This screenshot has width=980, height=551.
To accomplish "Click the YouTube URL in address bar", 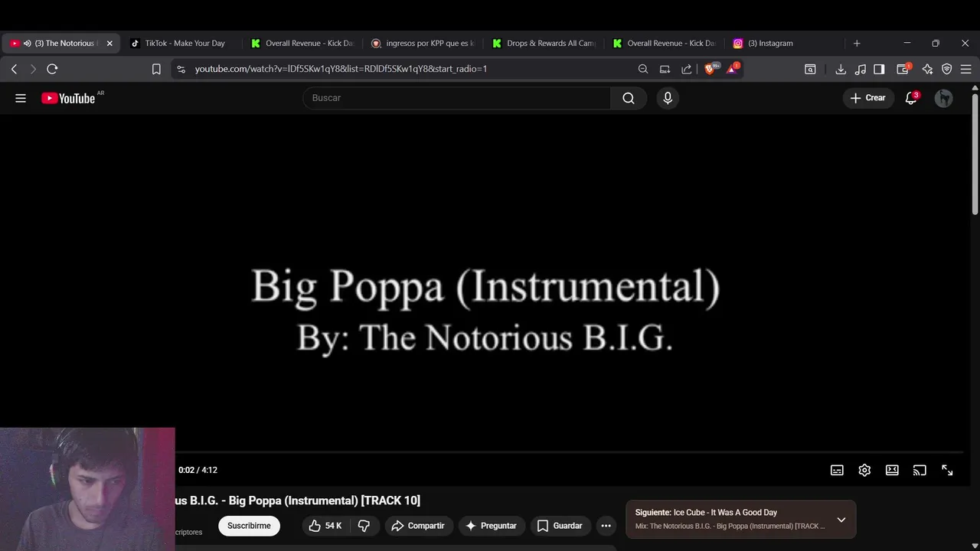I will point(341,69).
